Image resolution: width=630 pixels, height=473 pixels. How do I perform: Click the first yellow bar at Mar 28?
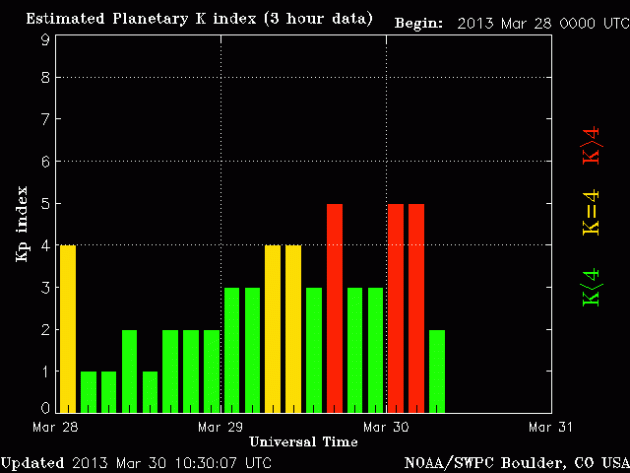tap(67, 328)
